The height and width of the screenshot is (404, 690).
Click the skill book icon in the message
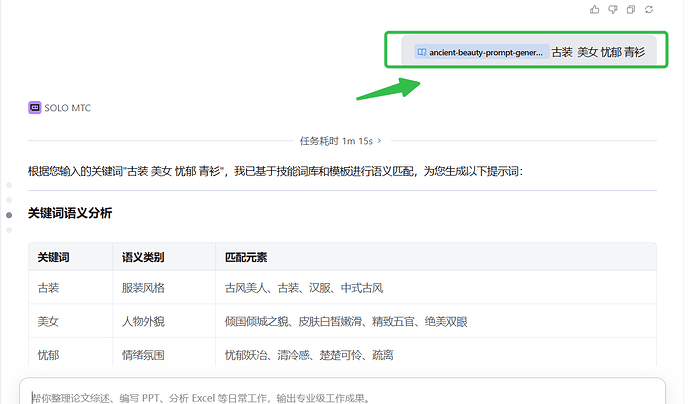coord(422,52)
